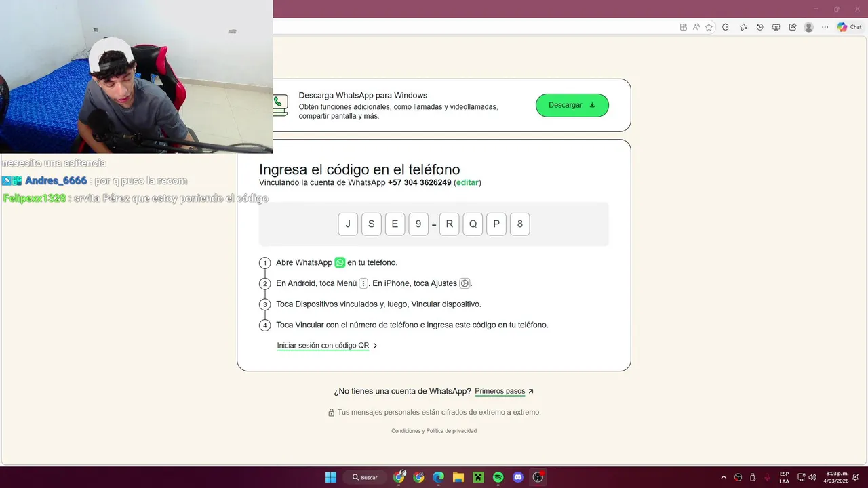Click the heading Ingresa el código en el teléfono

coord(359,169)
